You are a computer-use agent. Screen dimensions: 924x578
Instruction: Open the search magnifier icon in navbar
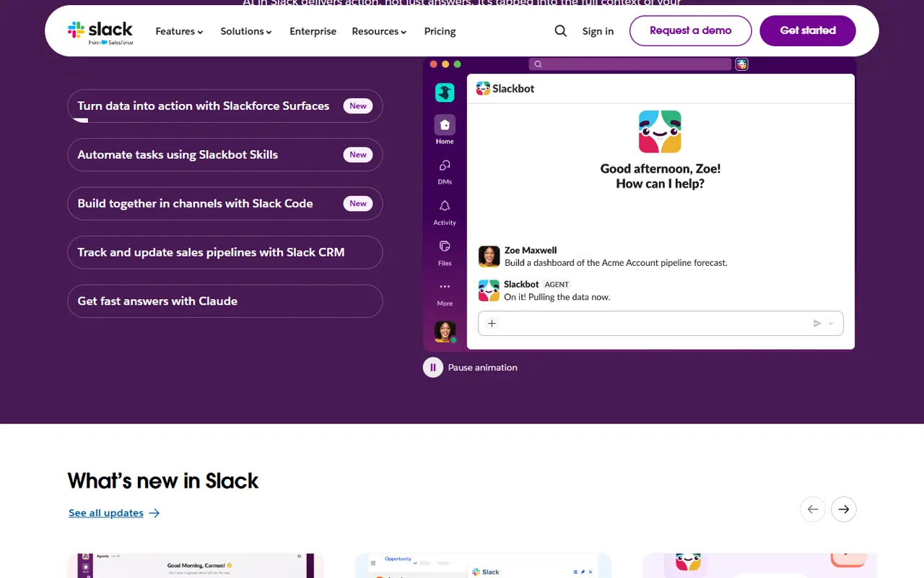(x=561, y=31)
